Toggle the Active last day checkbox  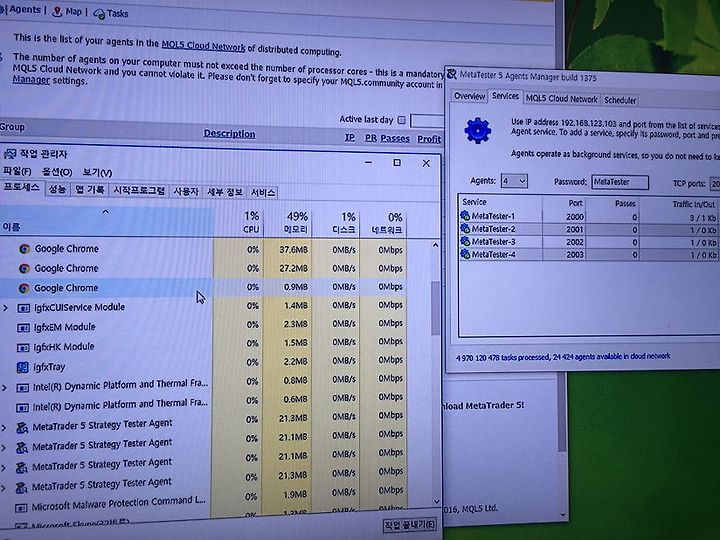click(402, 120)
